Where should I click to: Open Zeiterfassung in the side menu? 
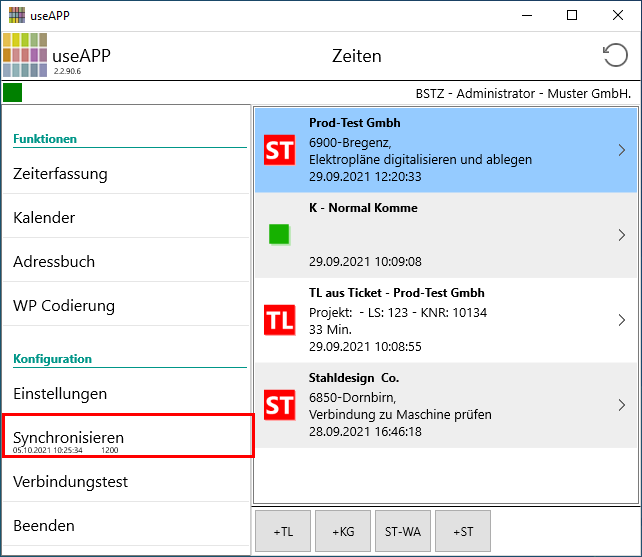[126, 174]
